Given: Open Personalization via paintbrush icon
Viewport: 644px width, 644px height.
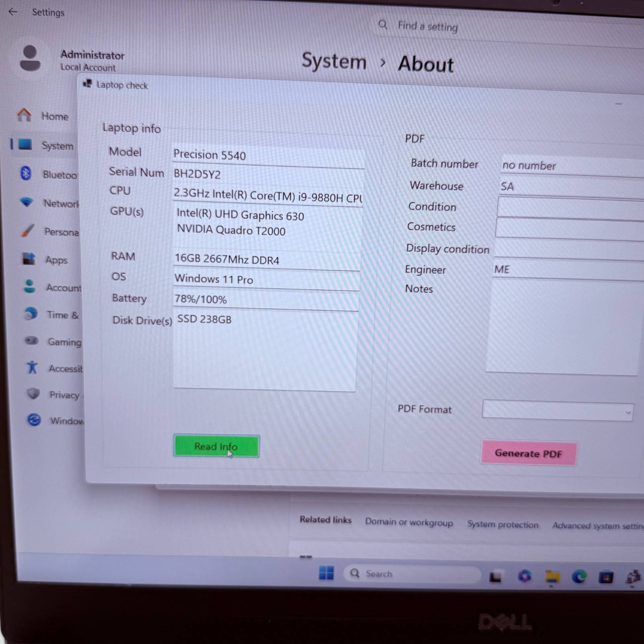Looking at the screenshot, I should (x=28, y=231).
